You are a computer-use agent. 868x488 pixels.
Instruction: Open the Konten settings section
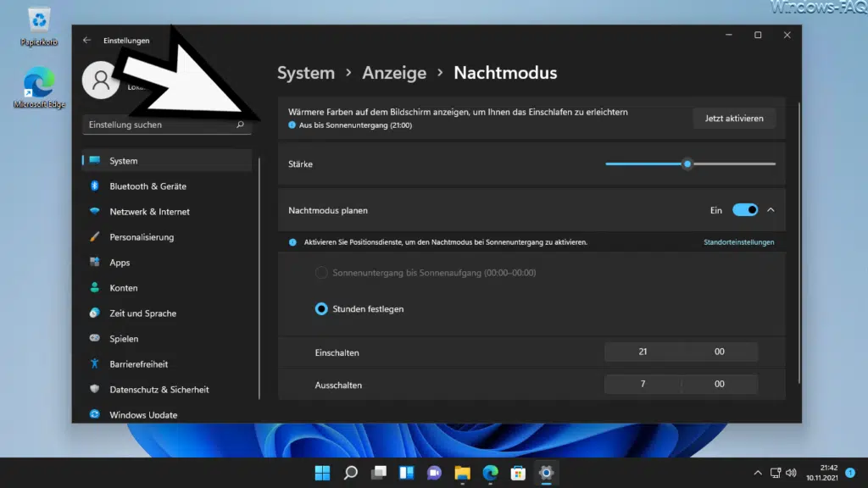(x=124, y=287)
